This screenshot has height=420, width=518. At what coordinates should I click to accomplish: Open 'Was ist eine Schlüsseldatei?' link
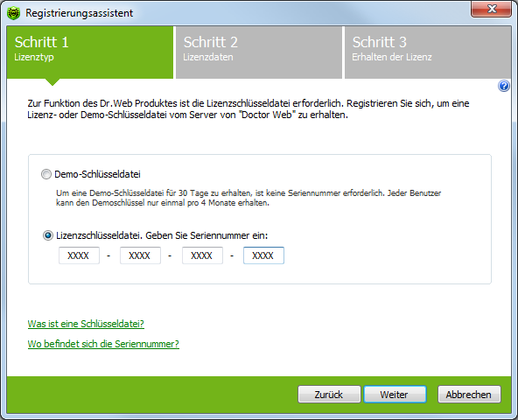point(86,324)
